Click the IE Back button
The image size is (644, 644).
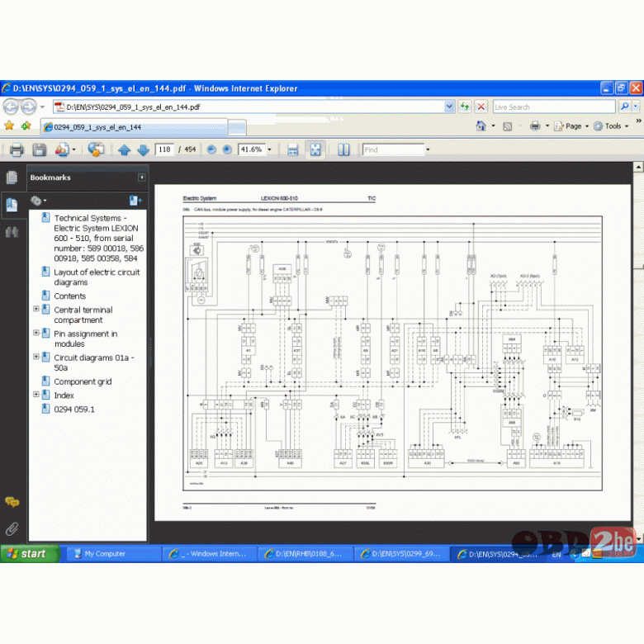pos(11,107)
